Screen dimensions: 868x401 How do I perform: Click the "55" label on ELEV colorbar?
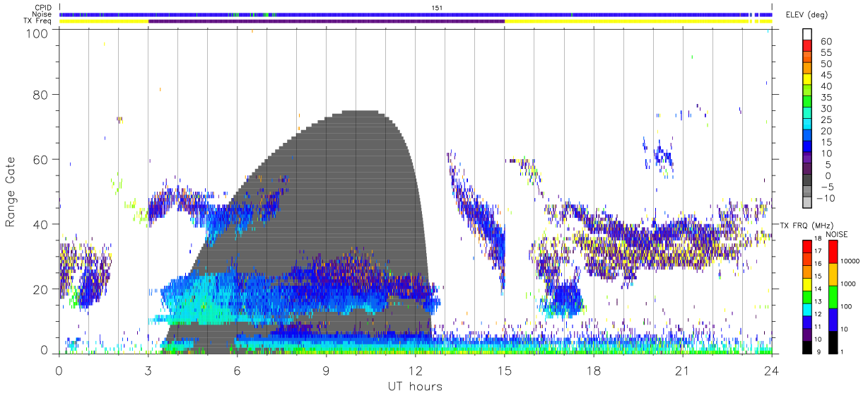pyautogui.click(x=826, y=53)
